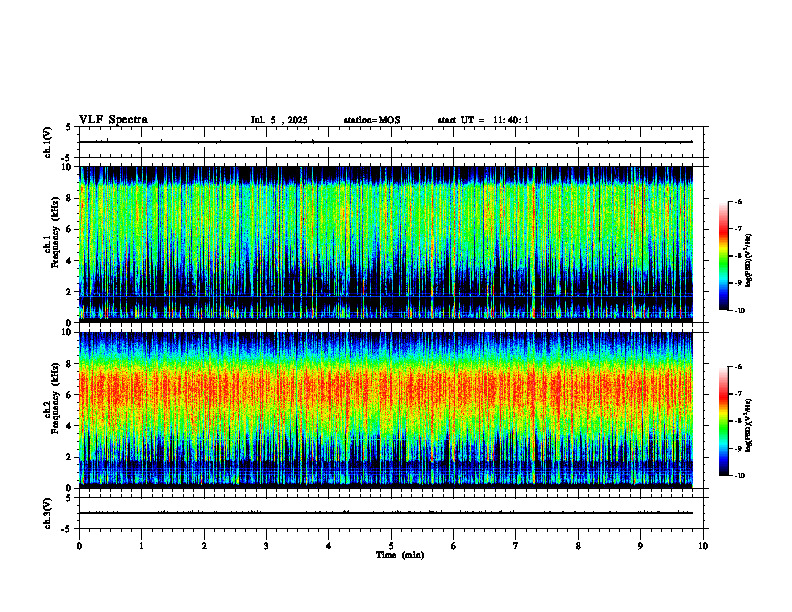Click time axis tick label 5
This screenshot has width=792, height=612.
click(x=391, y=546)
